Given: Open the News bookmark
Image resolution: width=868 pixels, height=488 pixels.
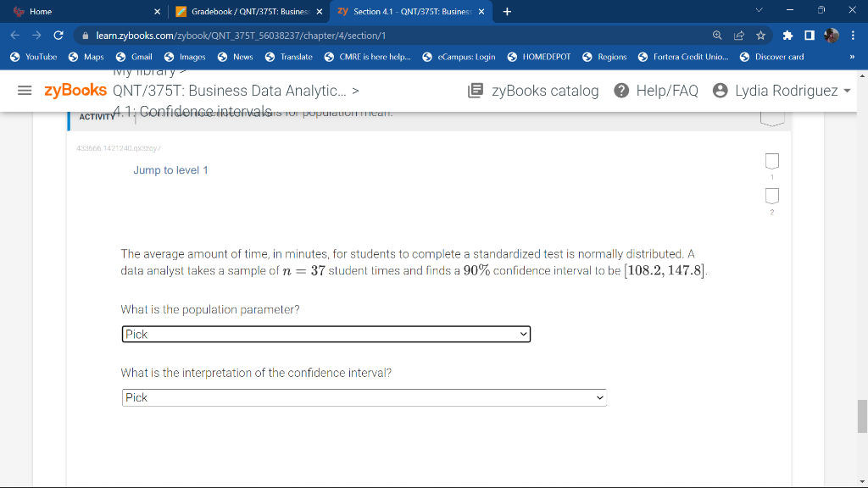Looking at the screenshot, I should [236, 57].
